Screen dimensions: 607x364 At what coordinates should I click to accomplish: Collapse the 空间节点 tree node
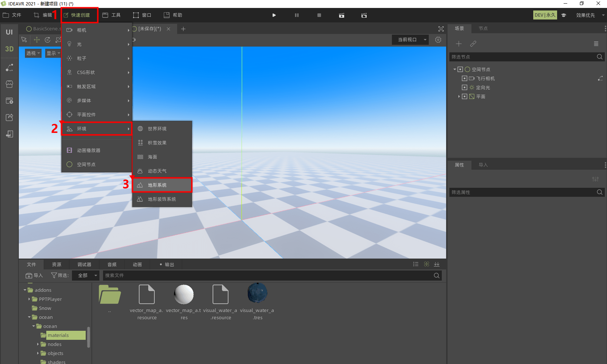pos(455,69)
